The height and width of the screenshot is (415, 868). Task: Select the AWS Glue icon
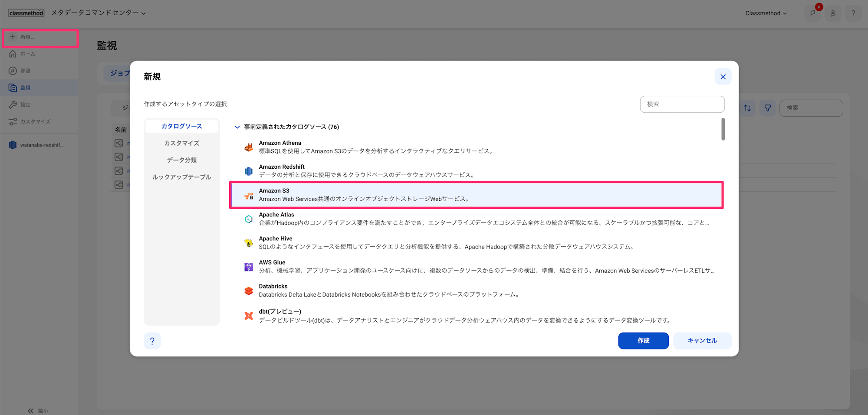click(249, 267)
